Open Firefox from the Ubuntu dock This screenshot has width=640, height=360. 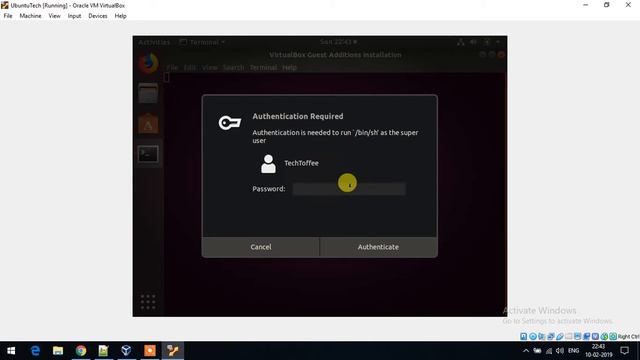coord(148,63)
